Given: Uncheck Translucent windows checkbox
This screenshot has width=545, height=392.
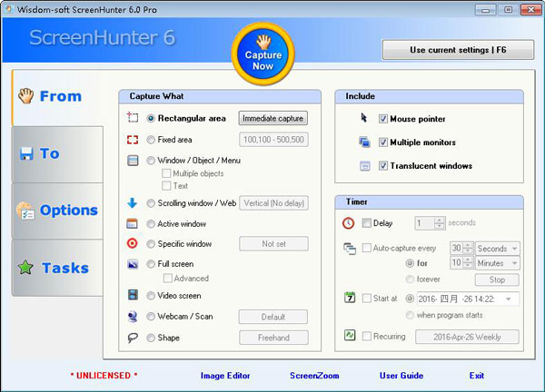Looking at the screenshot, I should coord(383,166).
